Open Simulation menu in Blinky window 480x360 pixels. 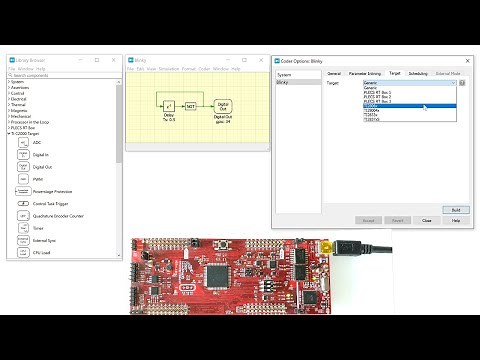[x=169, y=69]
